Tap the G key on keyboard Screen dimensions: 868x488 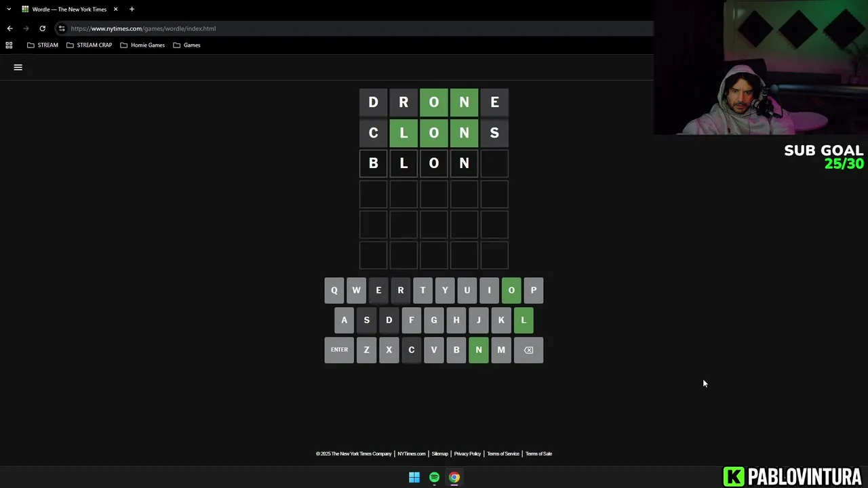coord(434,320)
